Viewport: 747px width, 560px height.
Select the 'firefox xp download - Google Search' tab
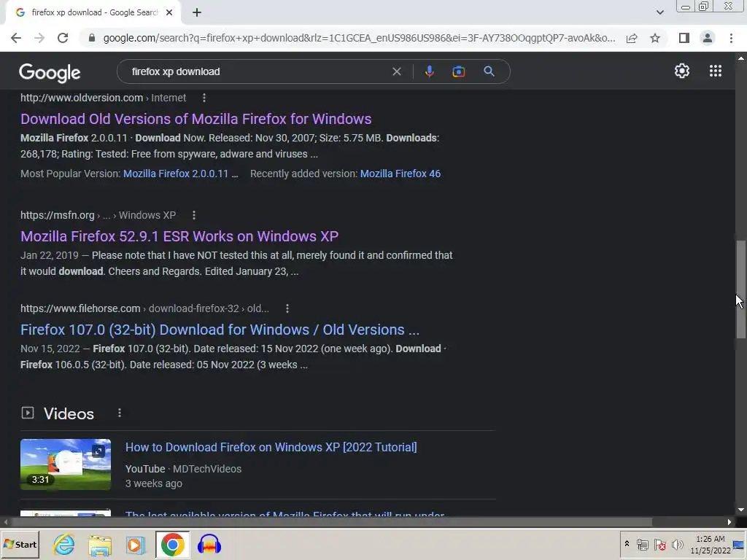click(94, 13)
